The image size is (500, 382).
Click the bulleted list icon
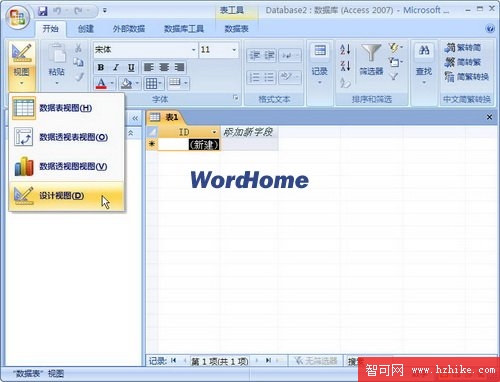(269, 77)
